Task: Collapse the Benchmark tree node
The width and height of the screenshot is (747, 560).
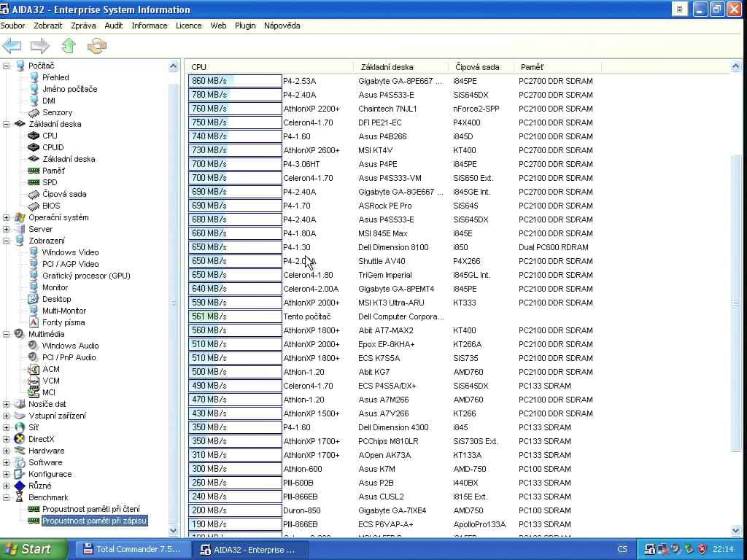Action: pos(6,497)
